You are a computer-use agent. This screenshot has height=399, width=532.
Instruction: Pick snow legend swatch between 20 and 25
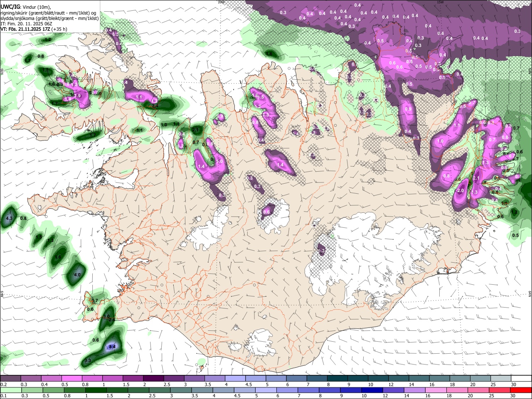pyautogui.click(x=481, y=379)
